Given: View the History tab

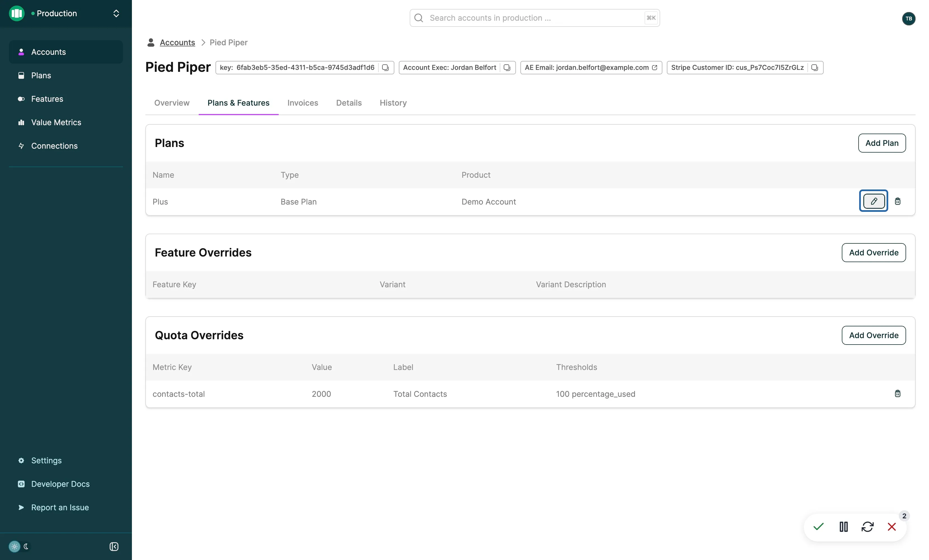Looking at the screenshot, I should [393, 103].
